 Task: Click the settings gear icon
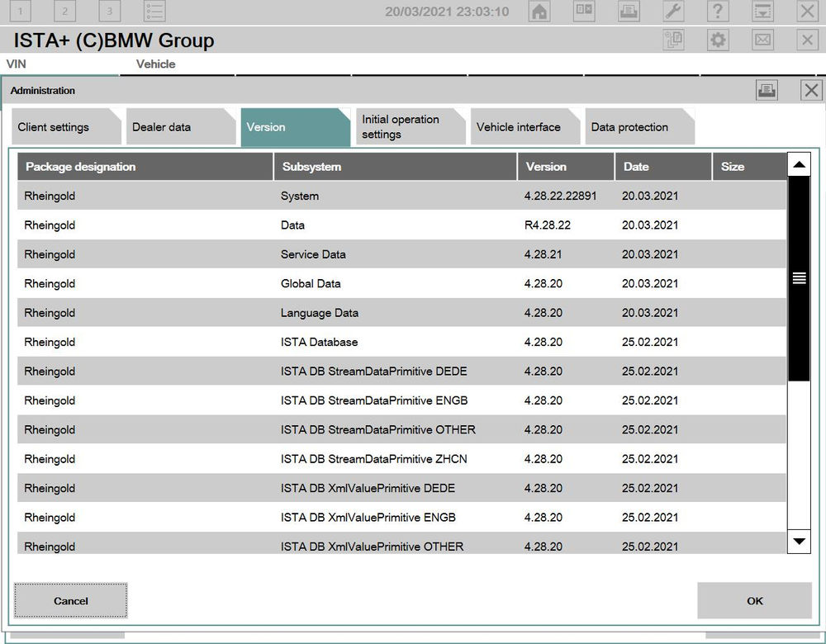[x=718, y=40]
